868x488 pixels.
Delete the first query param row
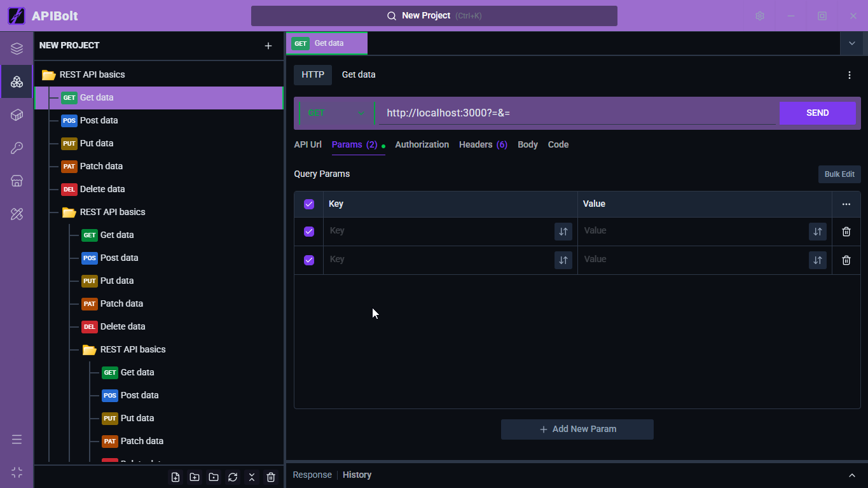(x=846, y=232)
